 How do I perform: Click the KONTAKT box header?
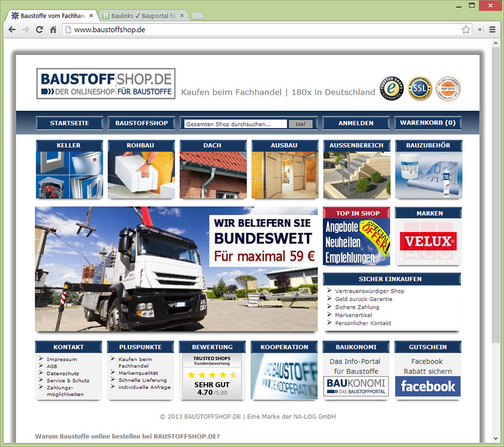(68, 347)
